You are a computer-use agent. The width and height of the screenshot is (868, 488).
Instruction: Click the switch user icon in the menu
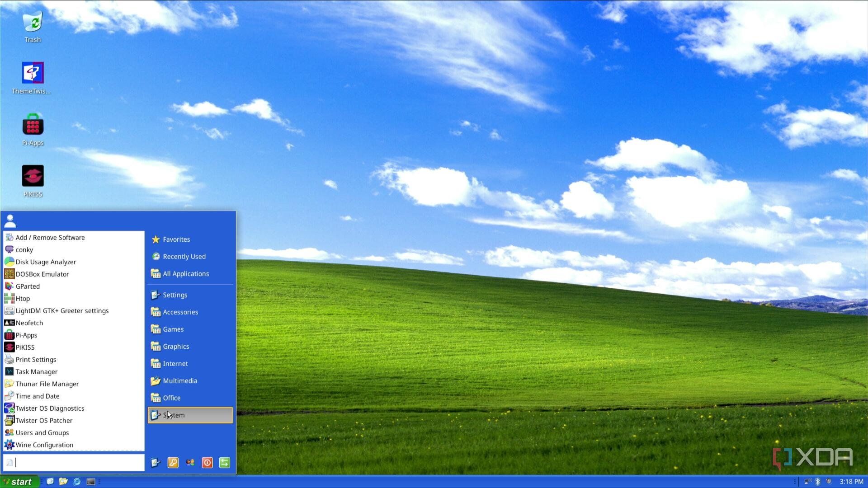[190, 463]
